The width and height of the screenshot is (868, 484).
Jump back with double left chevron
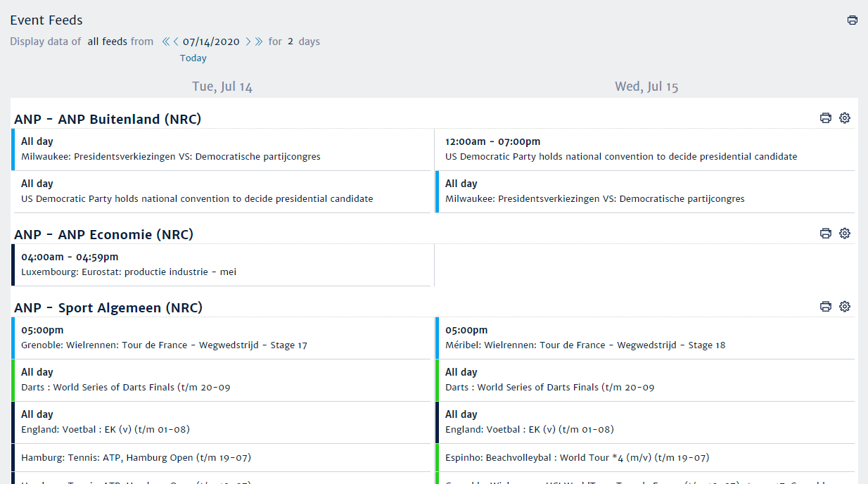(165, 42)
